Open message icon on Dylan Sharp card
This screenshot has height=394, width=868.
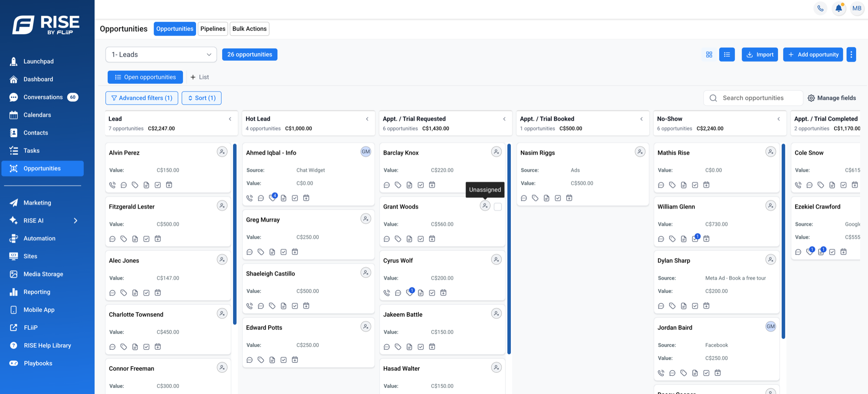coord(661,306)
